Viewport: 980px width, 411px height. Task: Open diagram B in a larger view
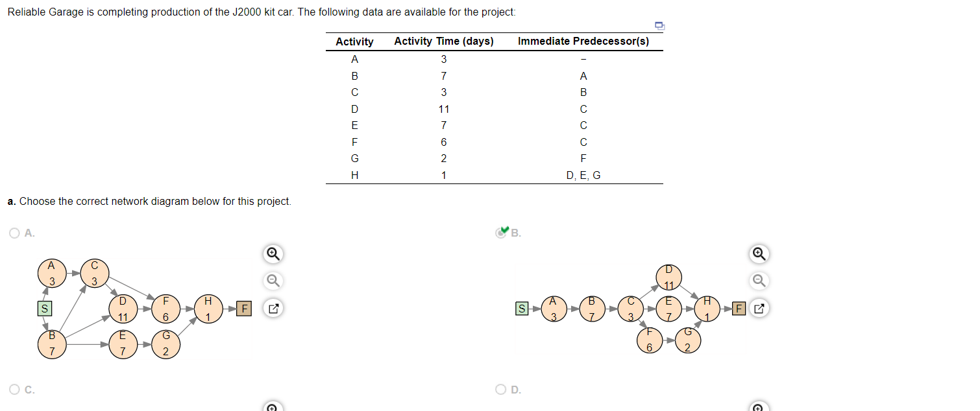tap(759, 309)
